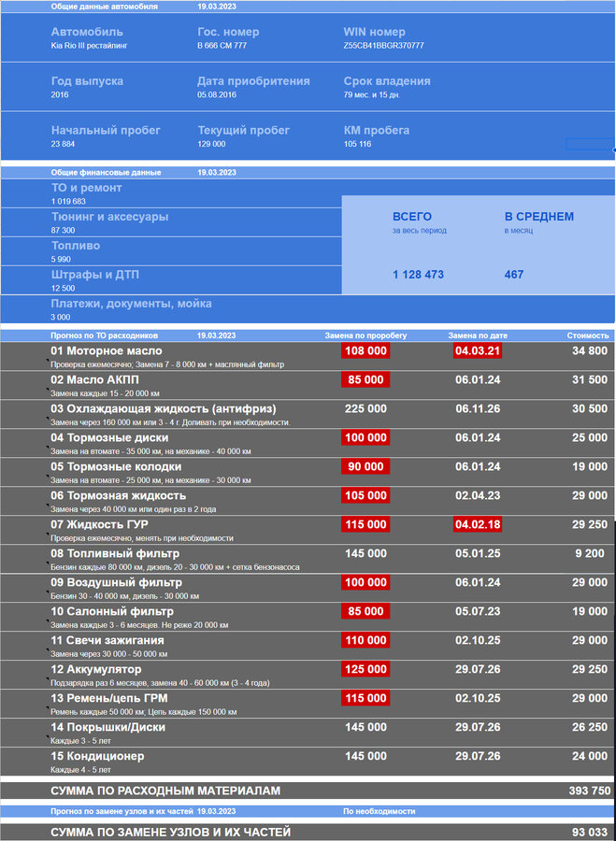Image resolution: width=616 pixels, height=841 pixels.
Task: Click the 'ВСЕГО' total 1 128 473
Action: [x=418, y=275]
